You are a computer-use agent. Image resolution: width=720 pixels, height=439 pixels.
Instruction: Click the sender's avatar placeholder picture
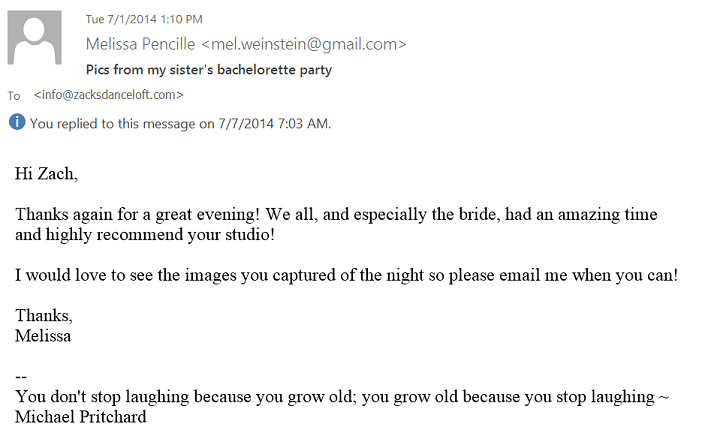[38, 44]
